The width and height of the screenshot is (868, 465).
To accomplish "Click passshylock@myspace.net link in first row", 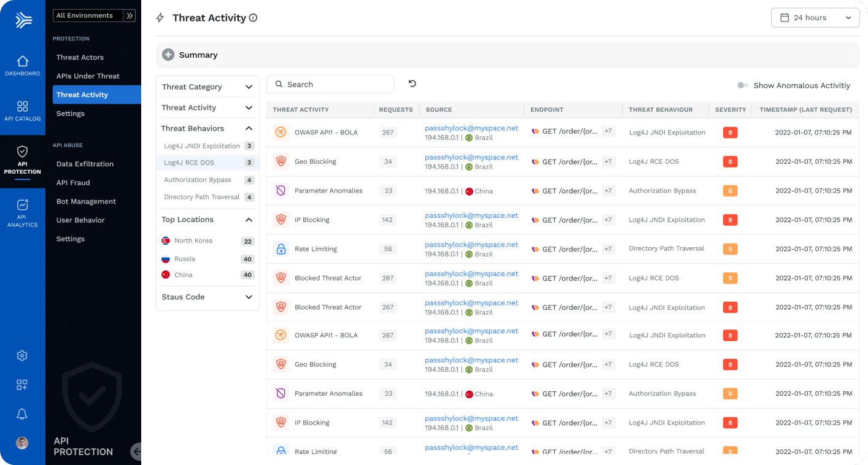I will pyautogui.click(x=471, y=128).
